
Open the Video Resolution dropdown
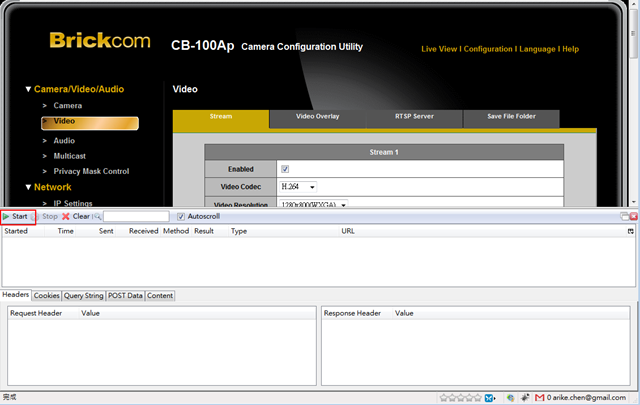tap(313, 204)
